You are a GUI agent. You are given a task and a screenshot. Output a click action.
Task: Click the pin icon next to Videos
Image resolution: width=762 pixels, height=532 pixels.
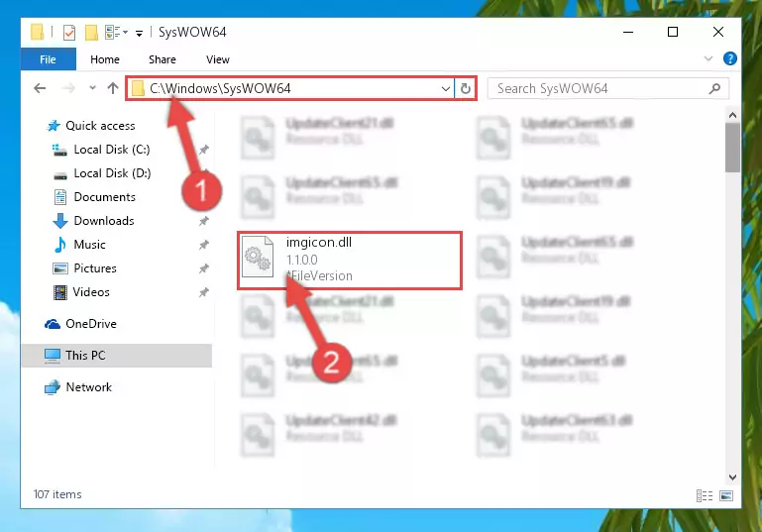pyautogui.click(x=203, y=292)
